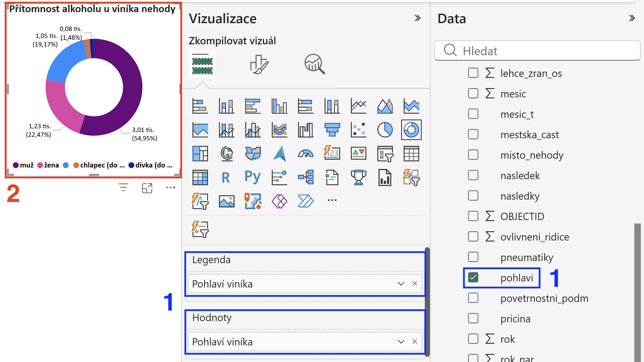Open dropdown of Hodnoty Pohlaví viníka field
The image size is (644, 362).
(401, 342)
